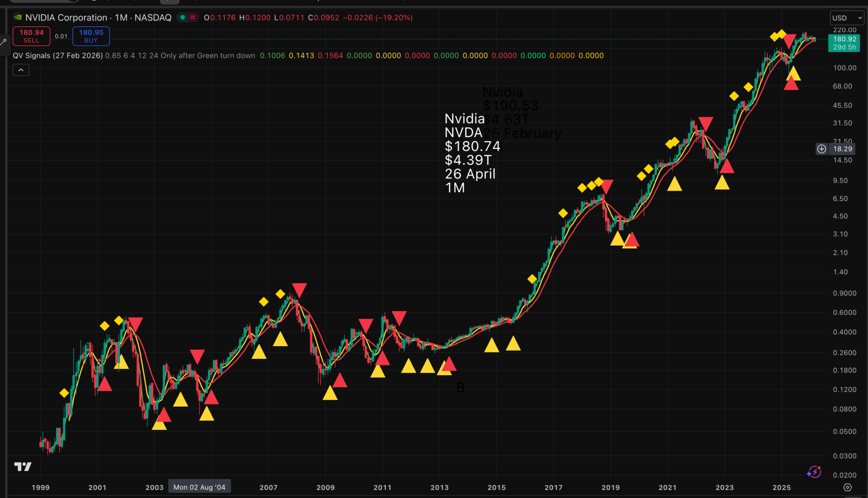
Task: Click the line tool icon at left edge
Action: tap(3, 42)
